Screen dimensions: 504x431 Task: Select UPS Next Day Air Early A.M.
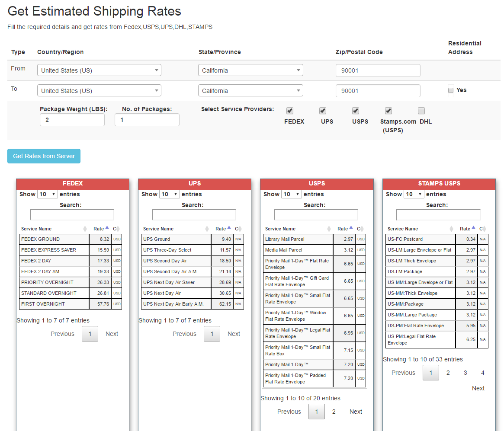(x=192, y=304)
